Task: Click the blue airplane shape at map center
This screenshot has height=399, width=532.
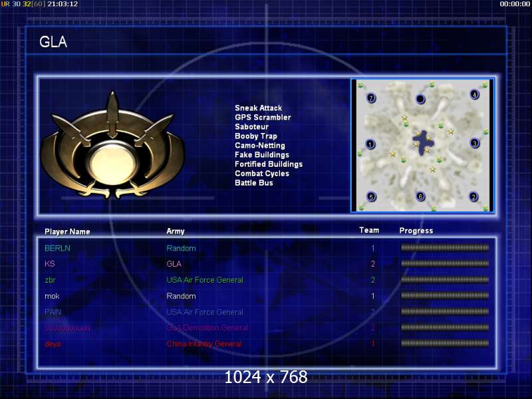Action: click(x=422, y=142)
